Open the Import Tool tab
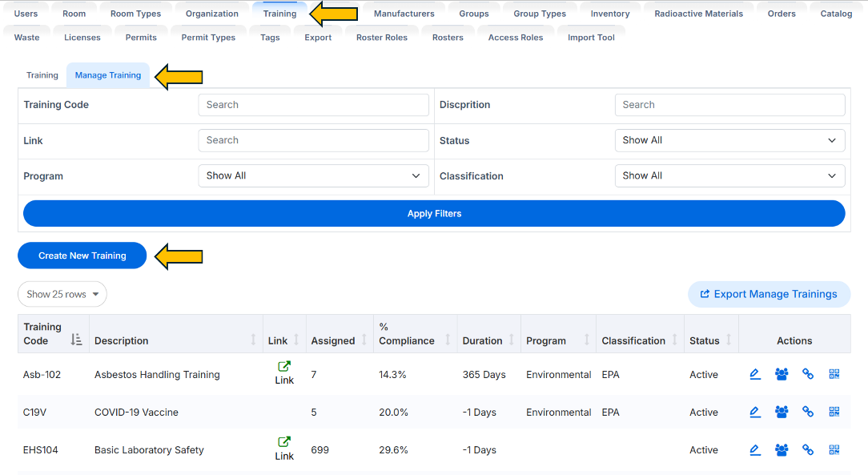 [591, 38]
